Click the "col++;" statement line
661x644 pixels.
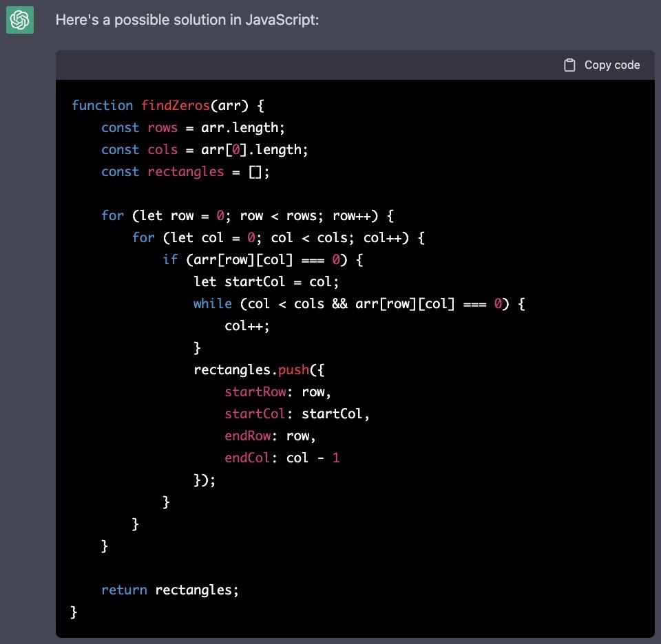[246, 325]
